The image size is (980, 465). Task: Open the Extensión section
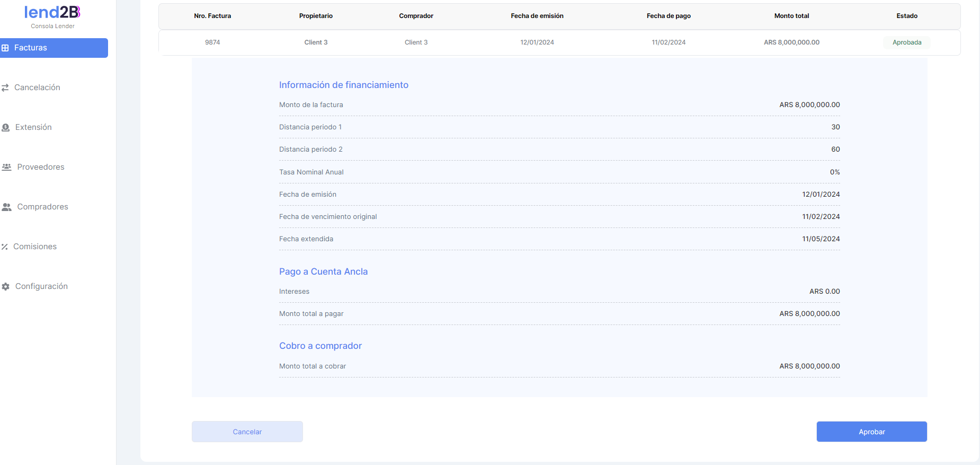click(33, 127)
